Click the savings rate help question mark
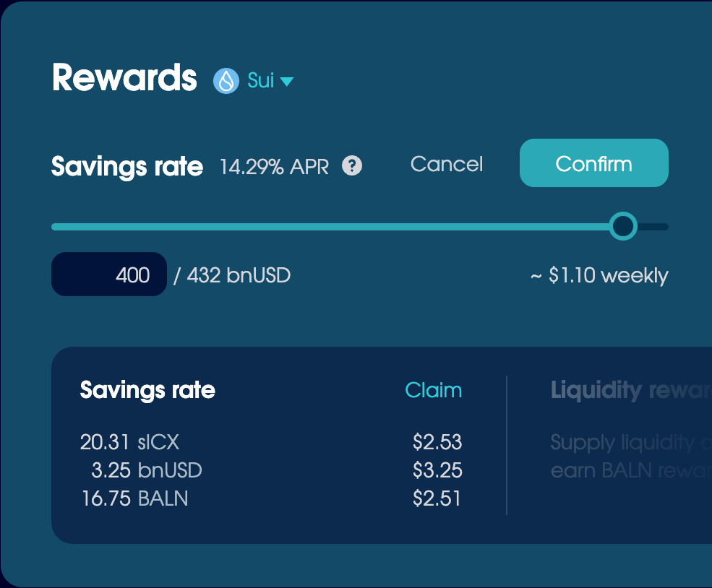The width and height of the screenshot is (712, 588). pos(352,166)
